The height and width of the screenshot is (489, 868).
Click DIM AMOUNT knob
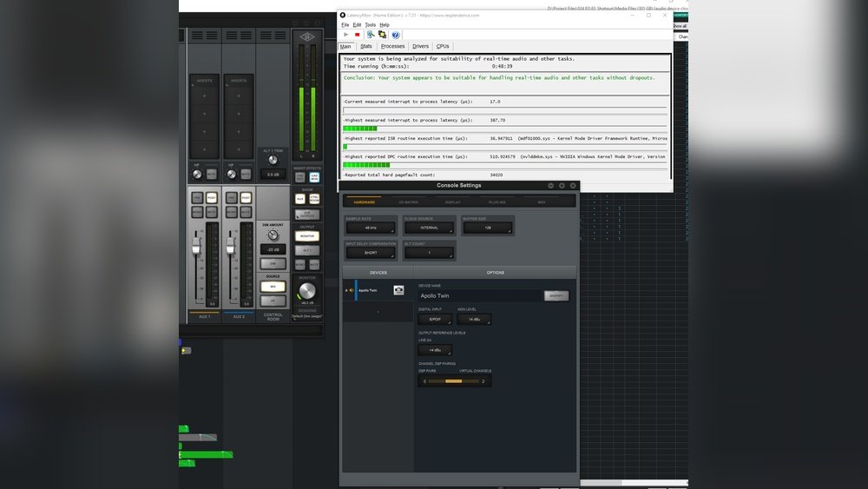(x=273, y=235)
